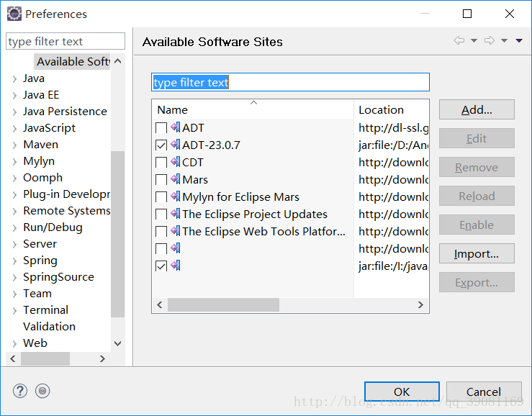Click the forward navigation arrow icon

(490, 41)
